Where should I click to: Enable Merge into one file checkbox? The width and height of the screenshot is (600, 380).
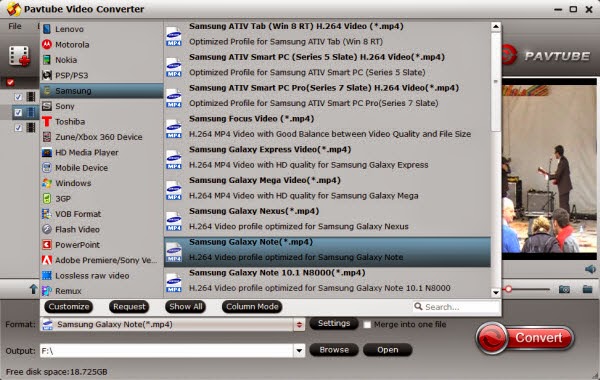tap(367, 325)
